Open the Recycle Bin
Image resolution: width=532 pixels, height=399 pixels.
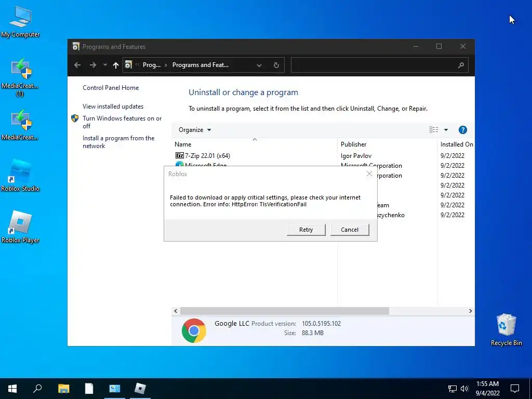click(x=506, y=329)
